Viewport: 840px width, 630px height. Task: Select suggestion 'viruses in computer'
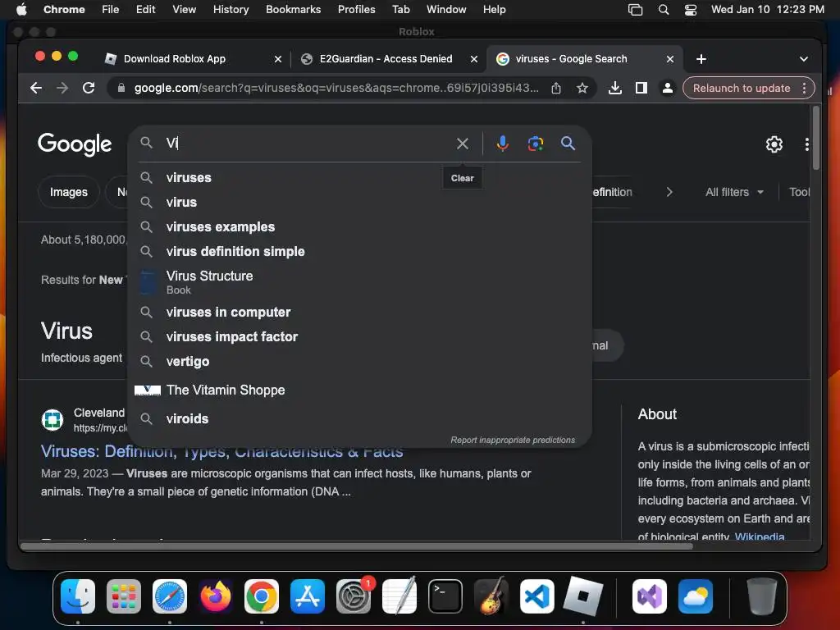point(359,312)
